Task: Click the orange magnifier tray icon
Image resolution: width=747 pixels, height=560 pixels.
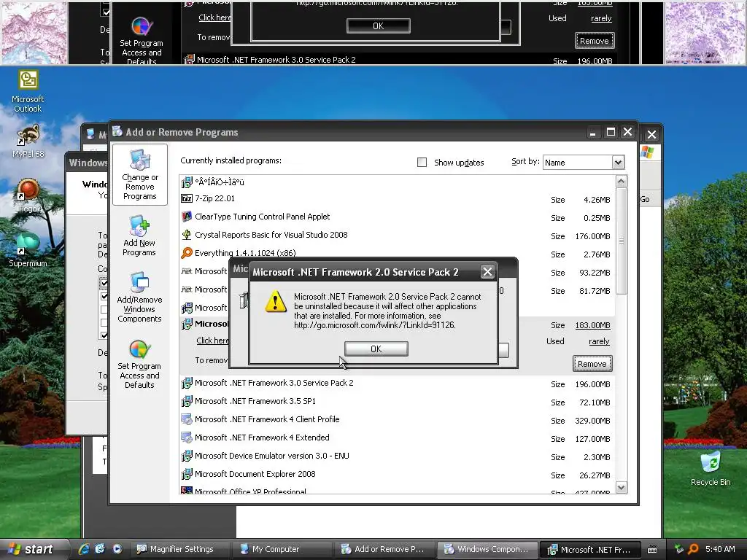Action: point(693,549)
